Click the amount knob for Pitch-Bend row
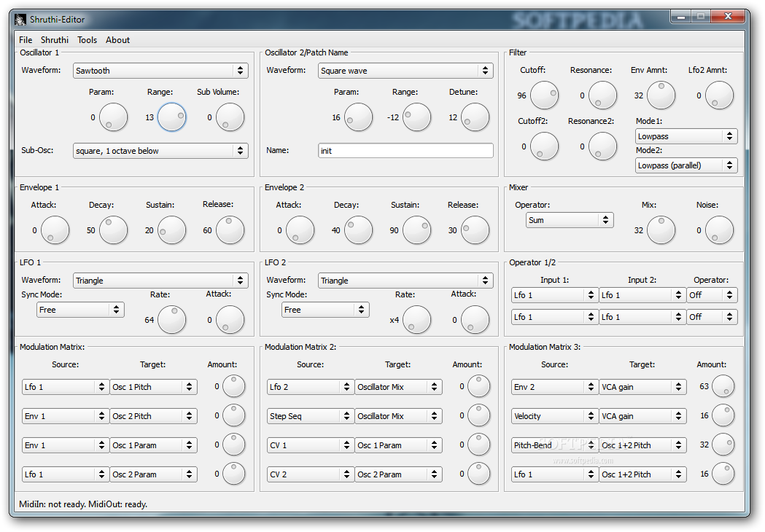 point(723,445)
